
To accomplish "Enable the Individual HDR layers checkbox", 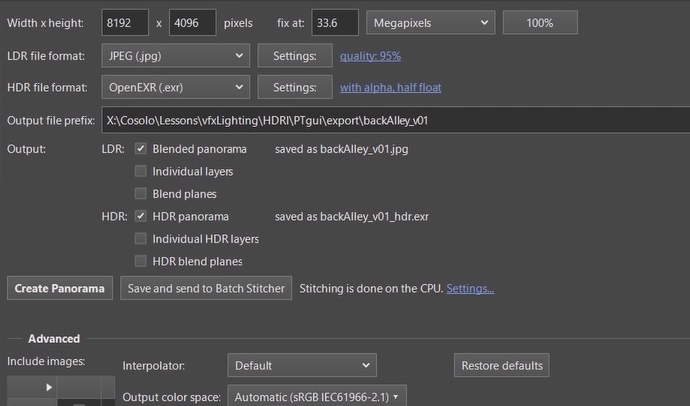I will click(x=140, y=238).
